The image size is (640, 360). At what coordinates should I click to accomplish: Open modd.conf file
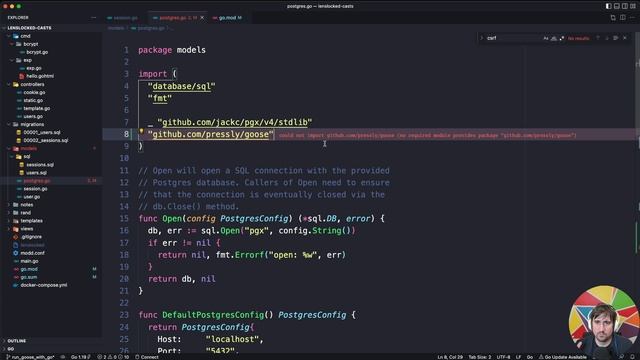32,253
